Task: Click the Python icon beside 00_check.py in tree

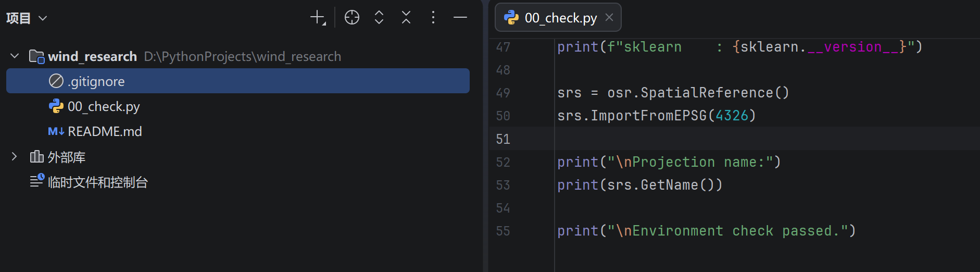Action: pos(56,106)
